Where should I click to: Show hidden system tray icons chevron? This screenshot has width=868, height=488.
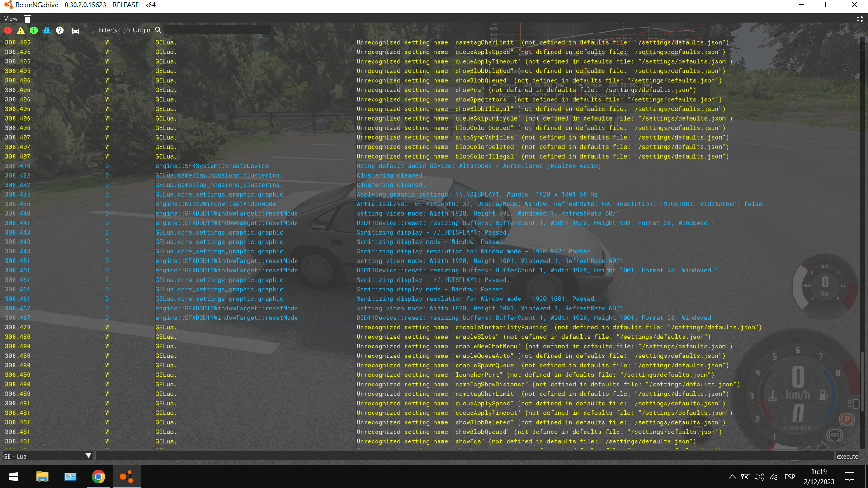click(732, 477)
